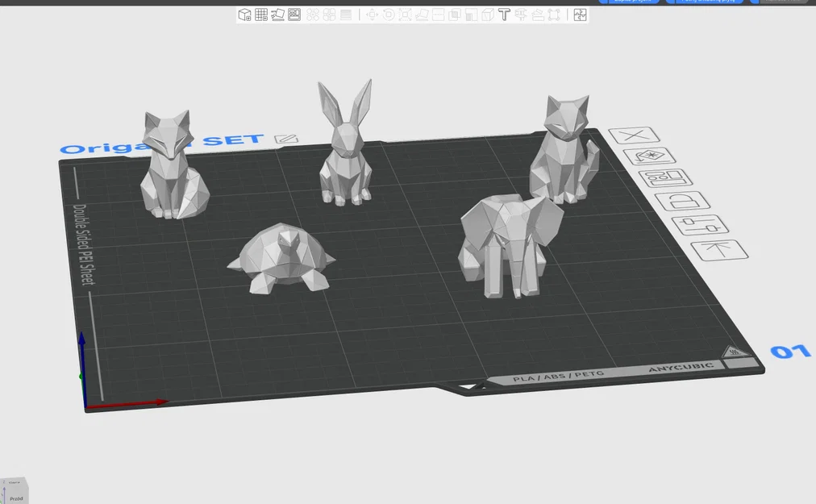Image resolution: width=816 pixels, height=504 pixels.
Task: Click the Add model cube icon
Action: coord(244,15)
